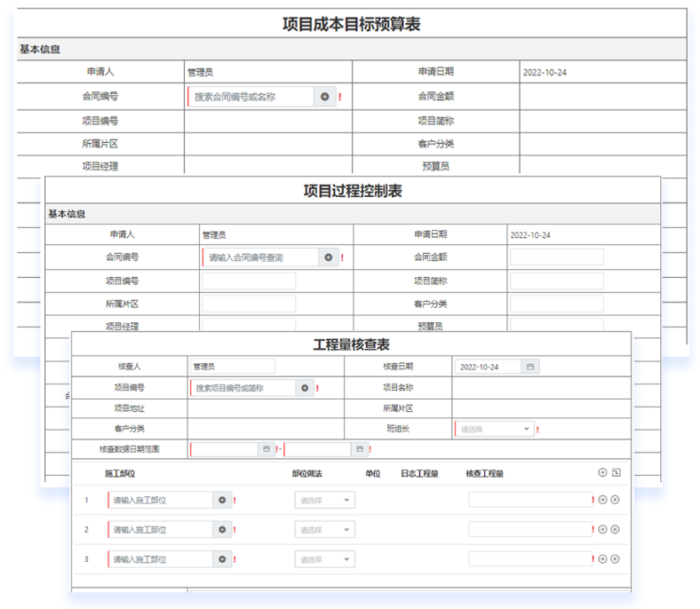
Task: Click the 请输入施工部位 field in row 3
Action: (160, 559)
